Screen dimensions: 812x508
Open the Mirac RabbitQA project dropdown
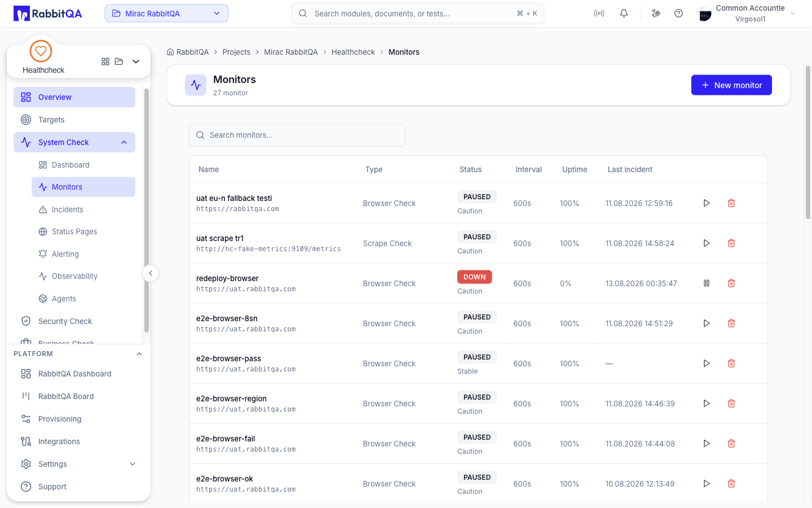pos(166,14)
